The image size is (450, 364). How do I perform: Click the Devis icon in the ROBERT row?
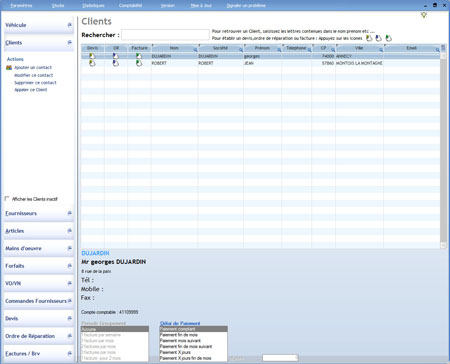pyautogui.click(x=92, y=63)
